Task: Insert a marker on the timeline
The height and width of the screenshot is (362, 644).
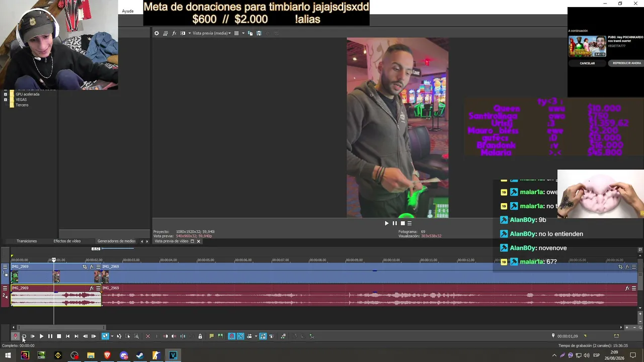Action: pos(211,336)
